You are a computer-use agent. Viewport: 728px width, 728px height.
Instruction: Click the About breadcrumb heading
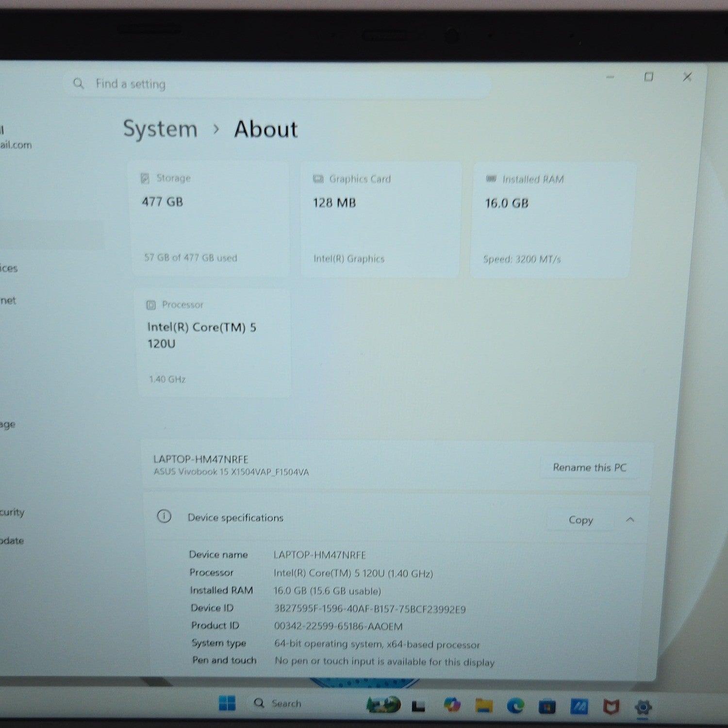266,130
